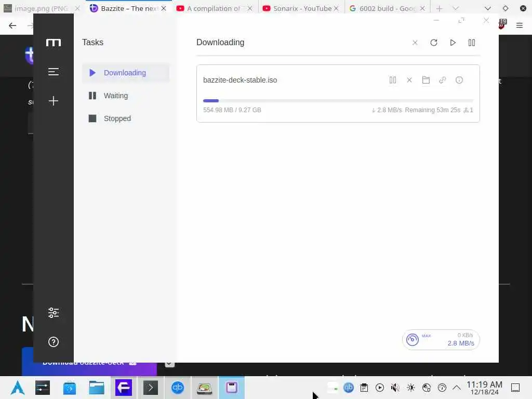Show bazzite-deck-stable.iso in folder
Viewport: 532px width, 399px height.
click(426, 80)
